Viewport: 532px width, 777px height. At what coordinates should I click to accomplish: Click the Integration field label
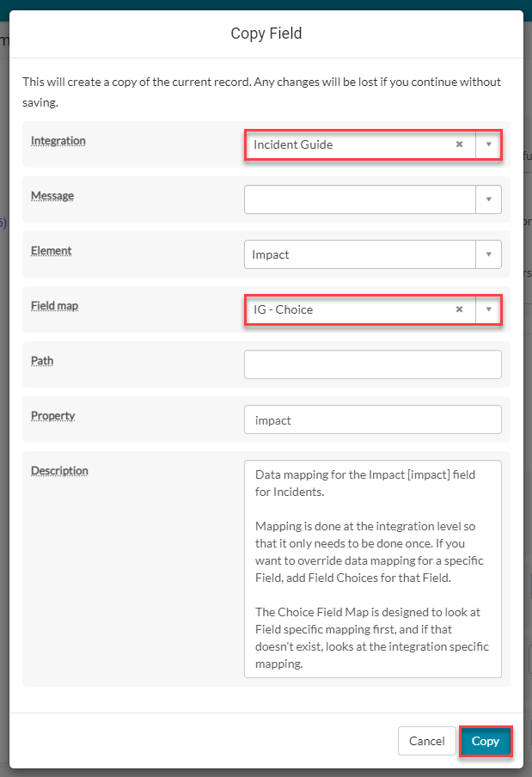(58, 141)
